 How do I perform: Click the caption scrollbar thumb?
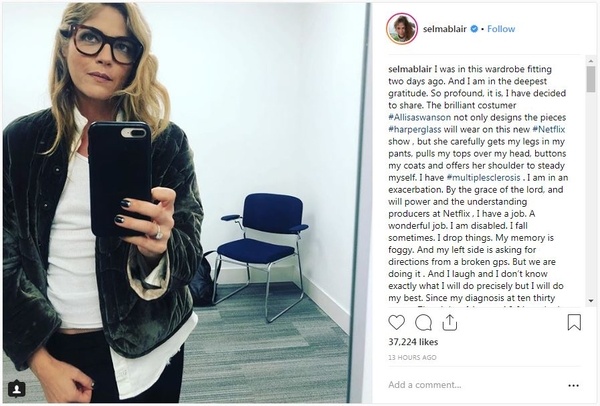click(x=590, y=79)
